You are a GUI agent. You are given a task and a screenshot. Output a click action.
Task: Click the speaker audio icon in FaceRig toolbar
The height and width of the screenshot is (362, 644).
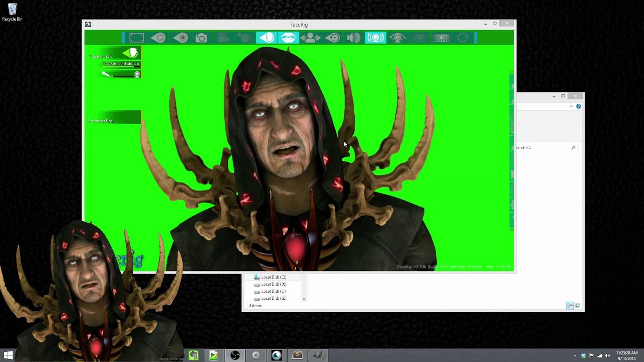[x=354, y=38]
